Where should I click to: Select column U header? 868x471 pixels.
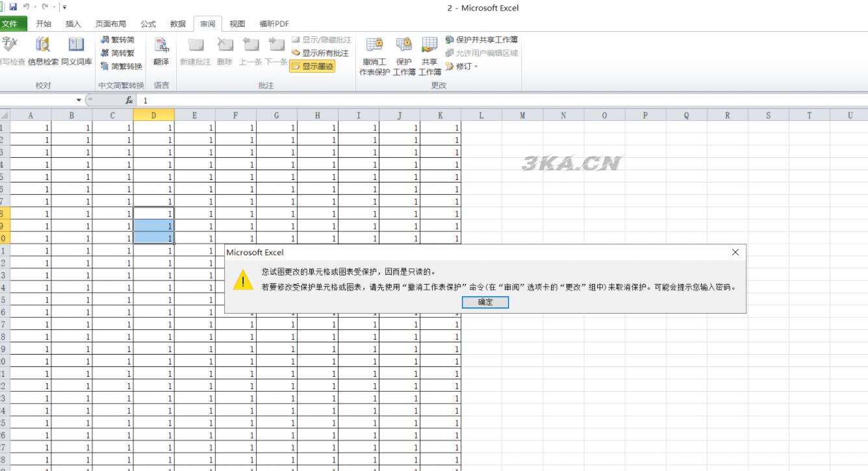tap(850, 116)
